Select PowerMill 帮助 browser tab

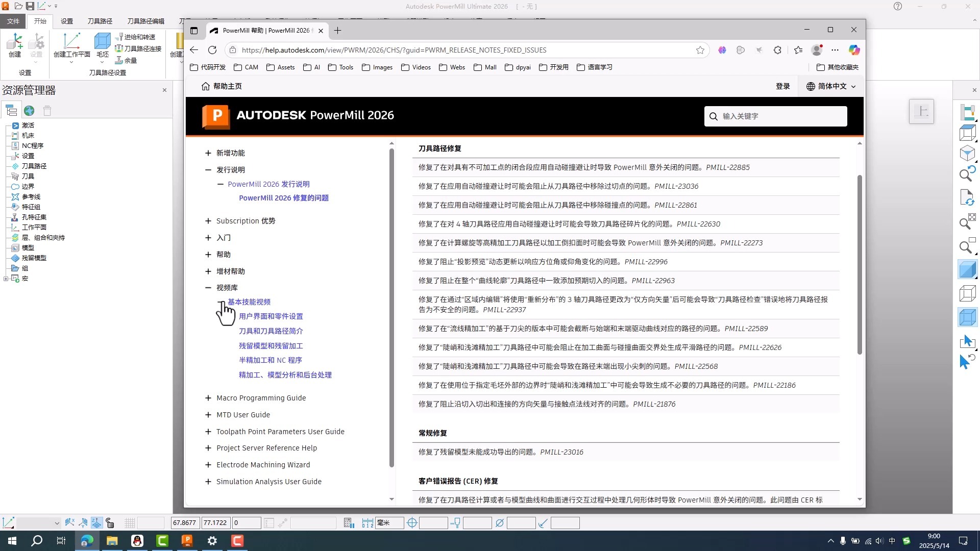coord(266,31)
